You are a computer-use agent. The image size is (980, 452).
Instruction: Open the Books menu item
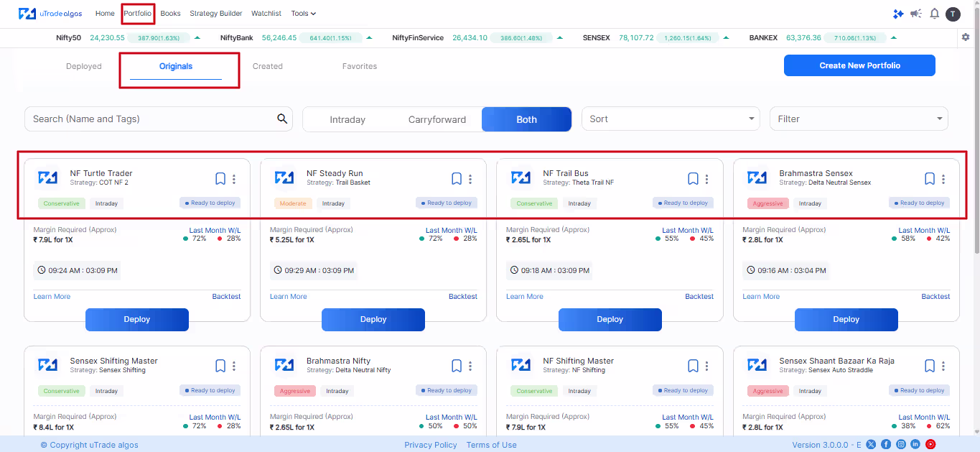pyautogui.click(x=170, y=14)
